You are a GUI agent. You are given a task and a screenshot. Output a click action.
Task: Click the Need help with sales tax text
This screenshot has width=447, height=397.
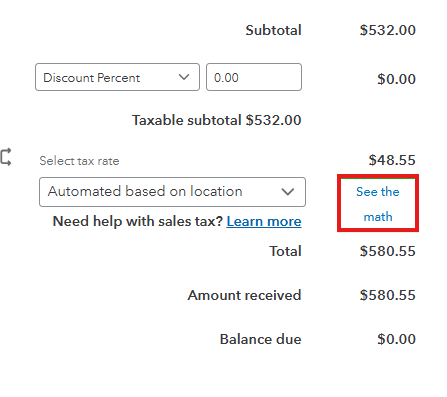[138, 221]
